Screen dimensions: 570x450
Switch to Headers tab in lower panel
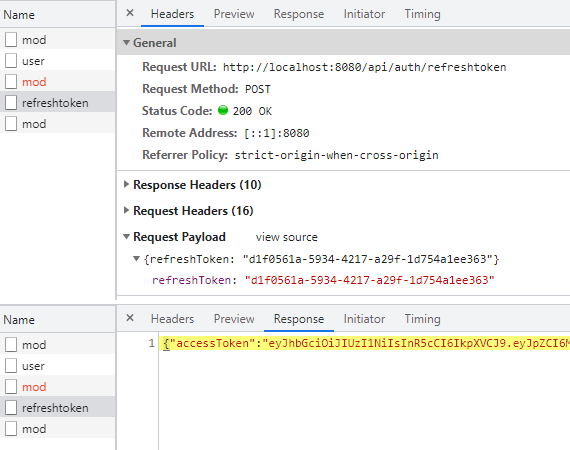pyautogui.click(x=172, y=319)
